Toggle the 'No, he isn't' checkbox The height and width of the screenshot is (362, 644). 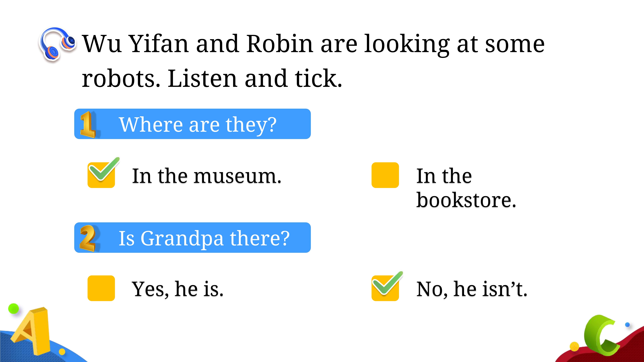(x=385, y=288)
